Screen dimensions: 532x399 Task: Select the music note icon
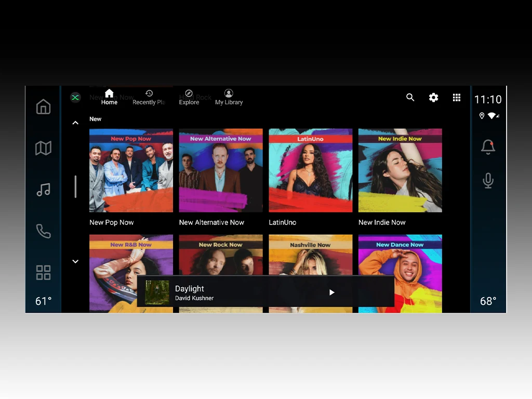tap(43, 190)
